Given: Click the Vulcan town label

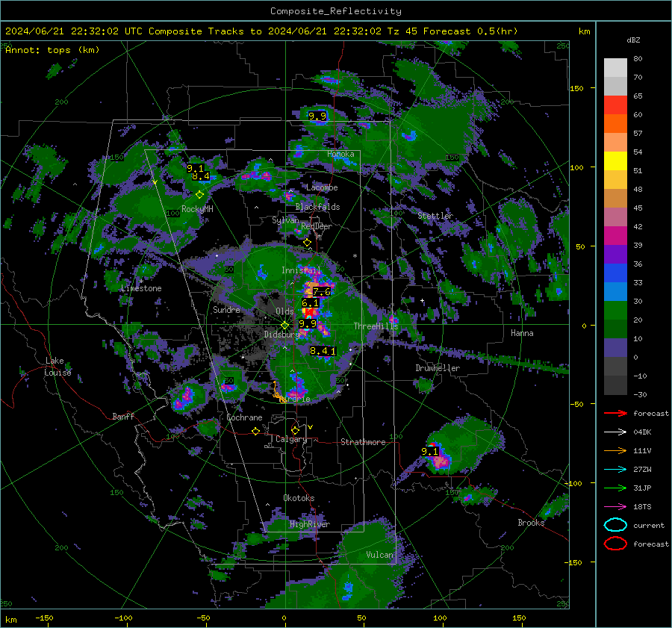Looking at the screenshot, I should point(380,555).
